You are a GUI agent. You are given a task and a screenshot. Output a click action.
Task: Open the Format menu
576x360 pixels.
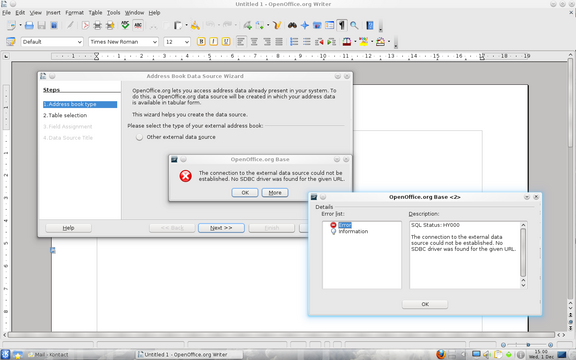pyautogui.click(x=74, y=12)
